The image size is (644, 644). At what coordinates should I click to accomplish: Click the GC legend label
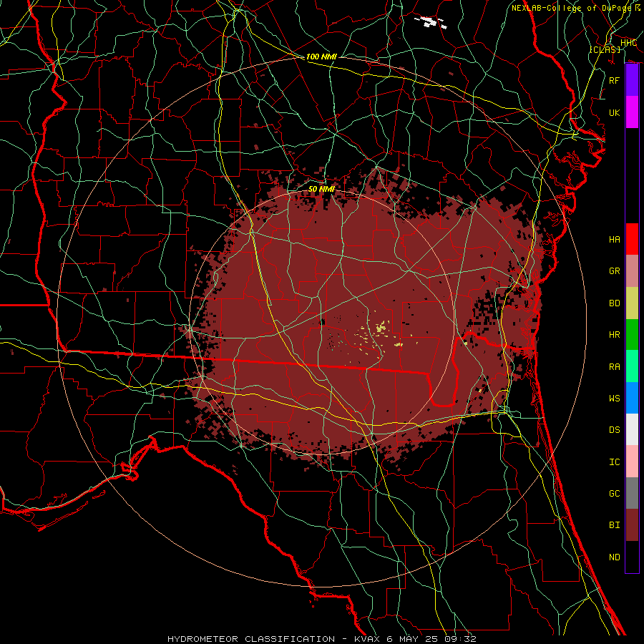click(x=615, y=494)
